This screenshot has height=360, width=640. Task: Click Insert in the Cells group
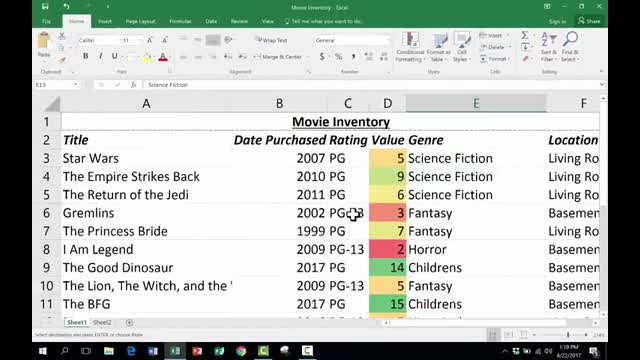click(x=494, y=36)
